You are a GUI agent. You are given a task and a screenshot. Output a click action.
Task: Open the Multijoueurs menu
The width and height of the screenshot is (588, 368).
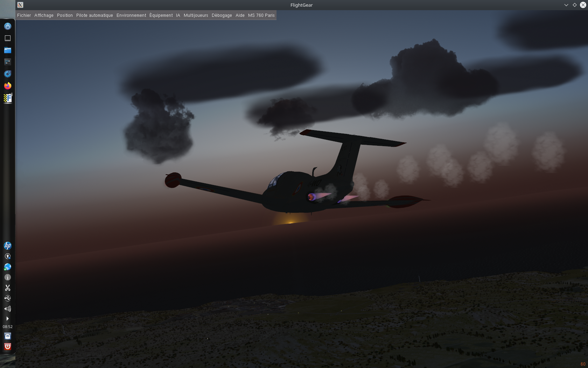point(196,15)
